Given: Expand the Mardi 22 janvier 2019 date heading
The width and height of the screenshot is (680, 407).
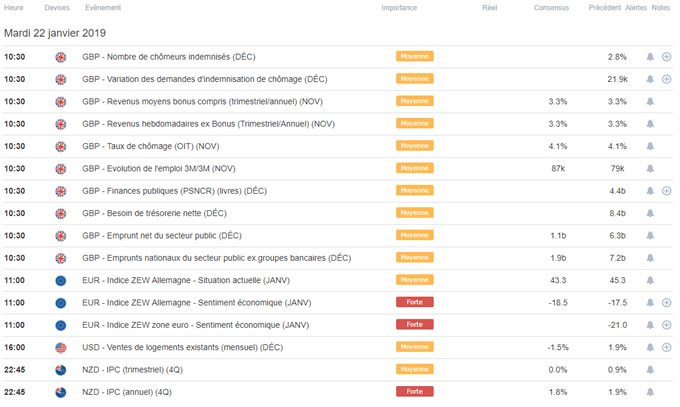Looking at the screenshot, I should point(55,33).
